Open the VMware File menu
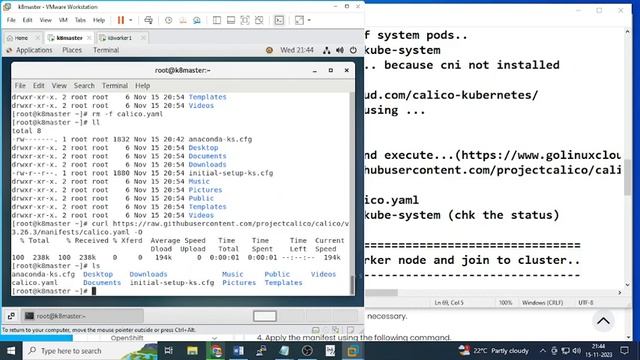The width and height of the screenshot is (640, 360). [11, 20]
